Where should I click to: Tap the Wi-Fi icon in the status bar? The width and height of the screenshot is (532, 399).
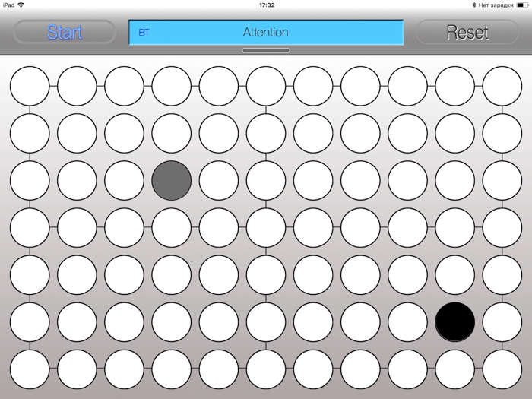coord(21,5)
